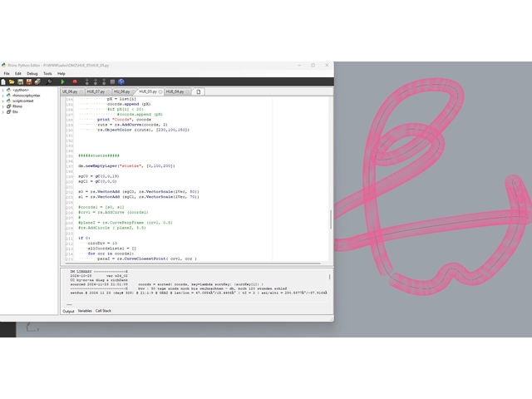Click the Save file toolbar icon
Image resolution: width=532 pixels, height=399 pixels.
tap(20, 81)
